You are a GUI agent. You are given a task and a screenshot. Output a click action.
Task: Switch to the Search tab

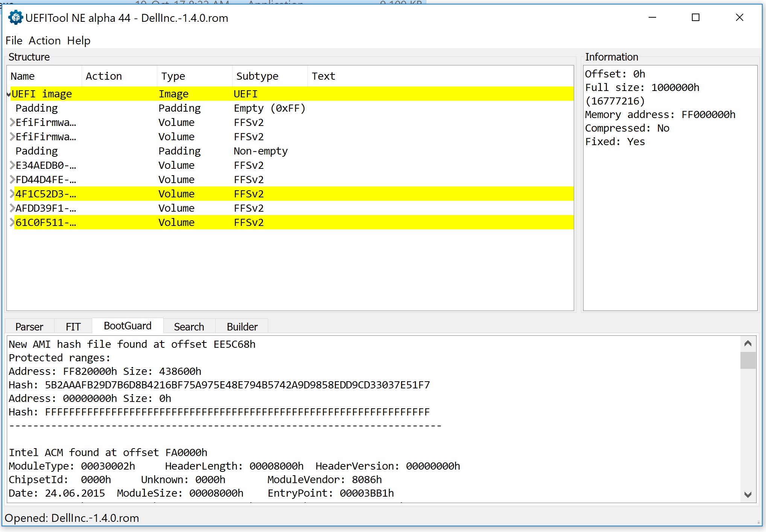(189, 326)
